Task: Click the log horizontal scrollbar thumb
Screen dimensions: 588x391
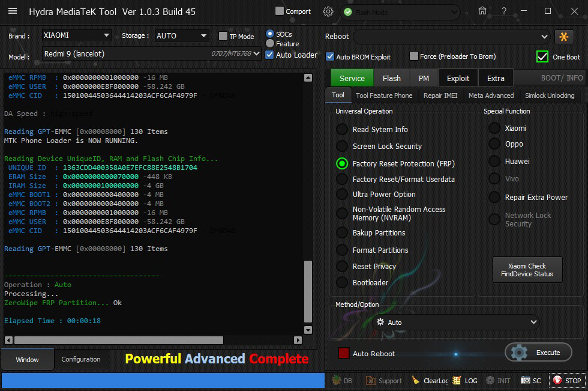Action: (119, 340)
